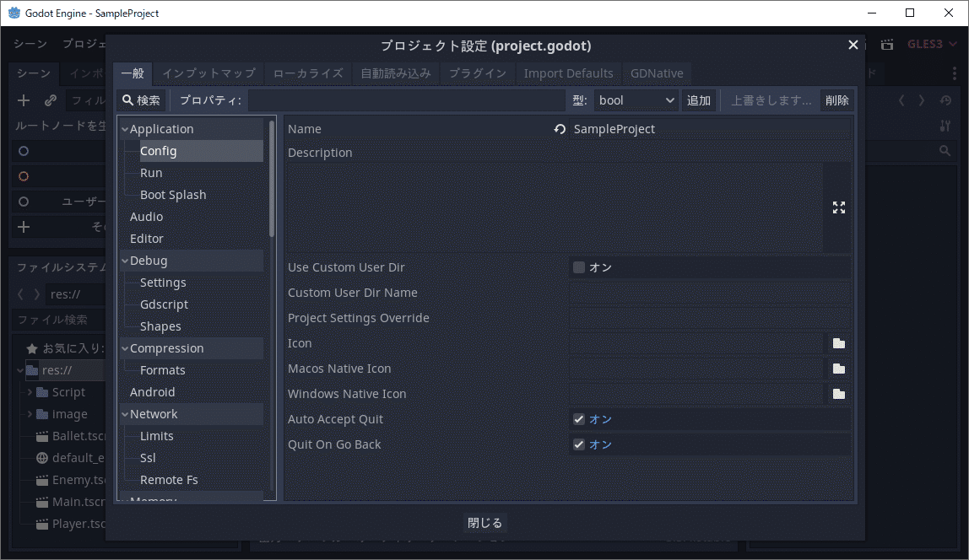Collapse the Application category
The image size is (969, 560).
pos(125,129)
